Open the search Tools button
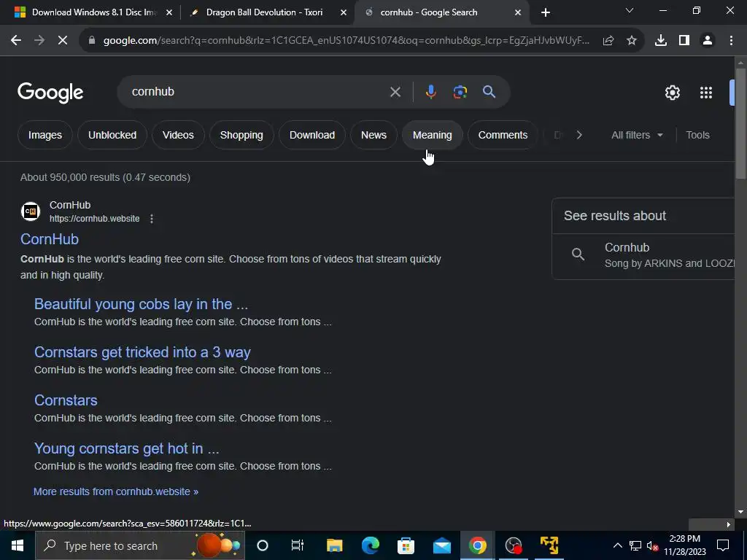 tap(697, 135)
